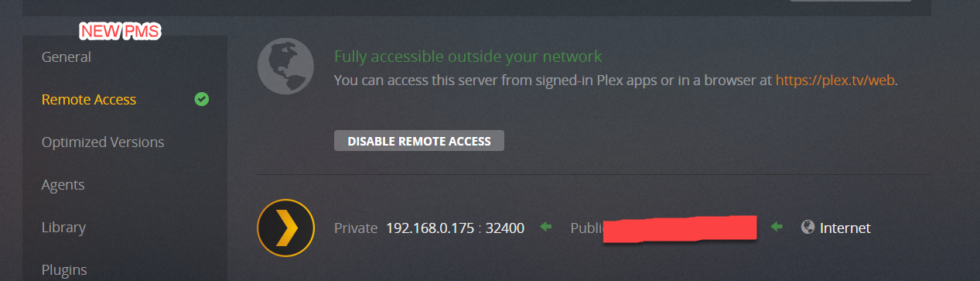Select Remote Access in the sidebar
This screenshot has height=281, width=980.
[89, 100]
